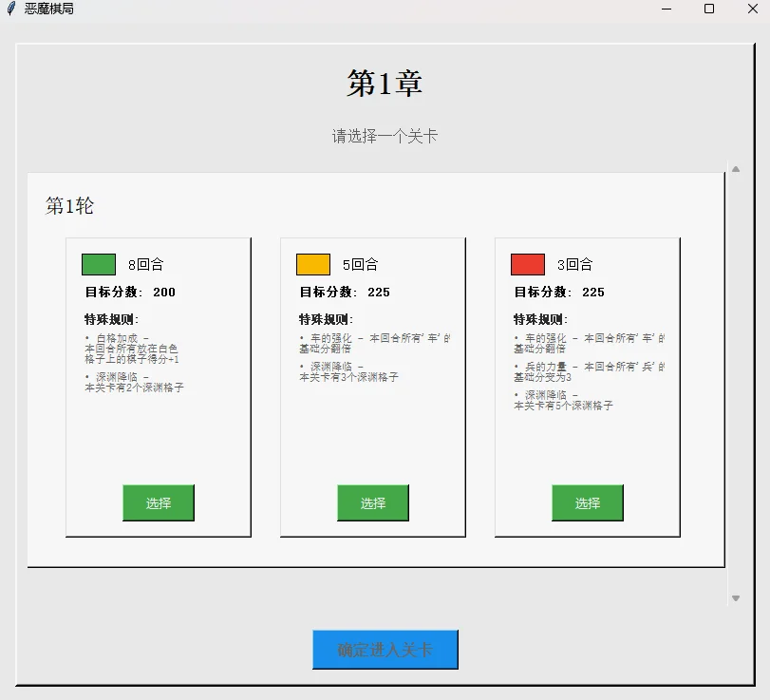Click the 目标分数 200 label
The width and height of the screenshot is (770, 700).
coord(130,293)
